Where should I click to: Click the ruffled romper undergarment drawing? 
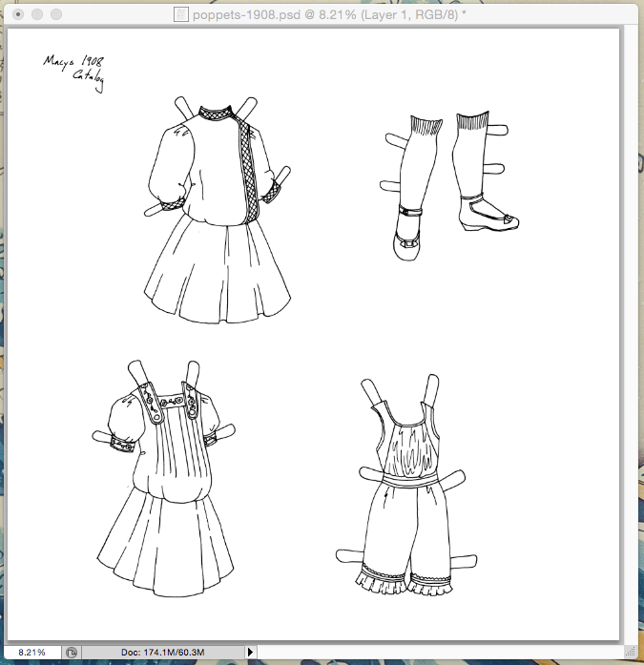406,485
